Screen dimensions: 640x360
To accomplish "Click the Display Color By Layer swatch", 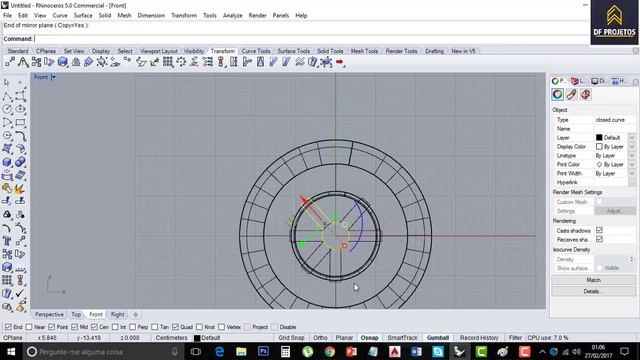I will coord(599,147).
